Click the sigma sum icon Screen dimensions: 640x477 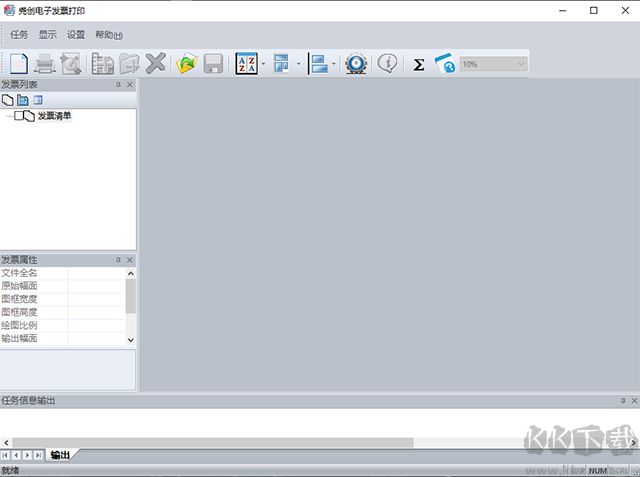tap(418, 64)
